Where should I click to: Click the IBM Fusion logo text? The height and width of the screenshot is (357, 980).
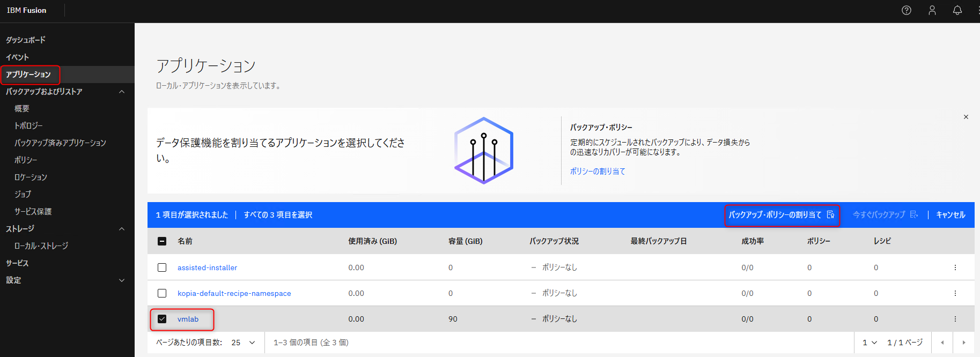point(26,10)
